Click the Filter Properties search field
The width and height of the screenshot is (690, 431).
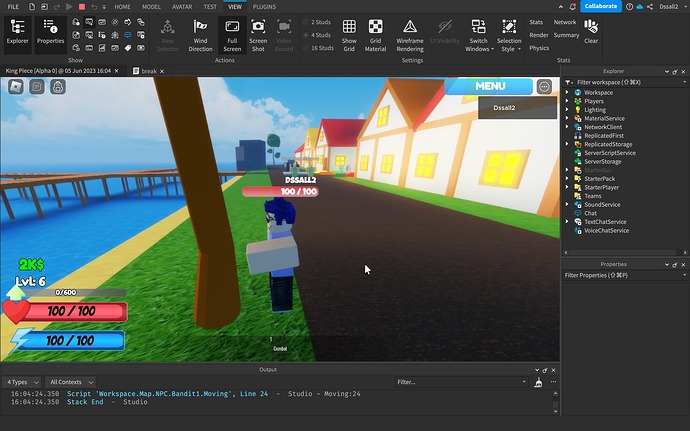(626, 275)
